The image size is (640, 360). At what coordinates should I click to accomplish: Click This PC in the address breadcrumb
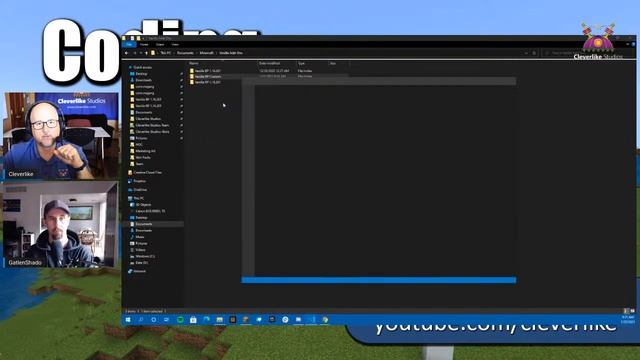pyautogui.click(x=166, y=53)
